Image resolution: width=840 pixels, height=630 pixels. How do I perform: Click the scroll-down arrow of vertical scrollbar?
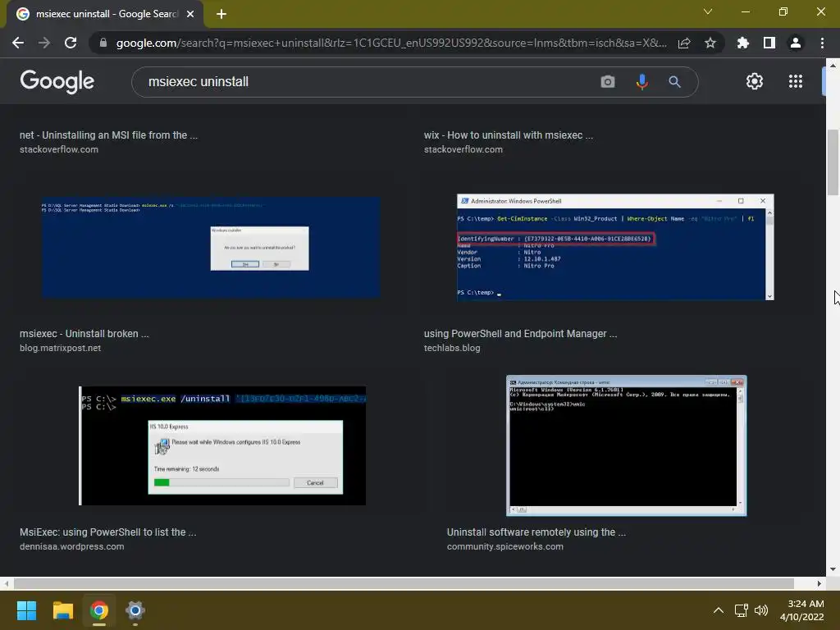[x=833, y=569]
